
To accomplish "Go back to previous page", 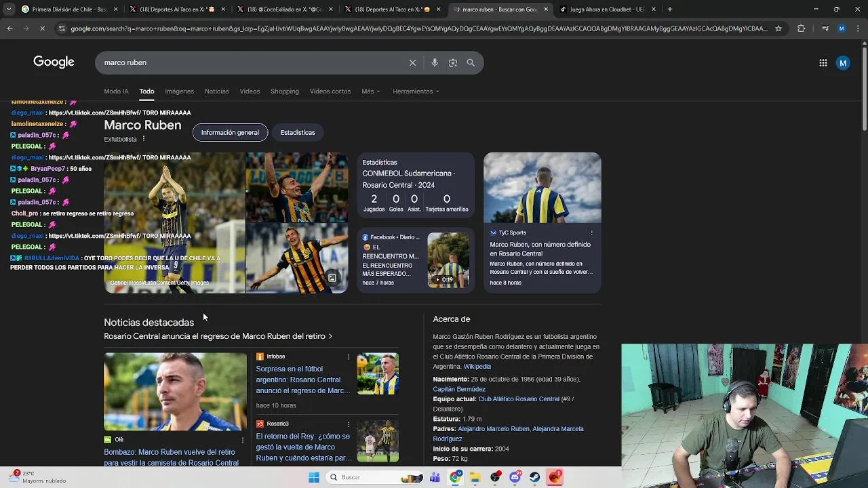I will click(x=9, y=28).
